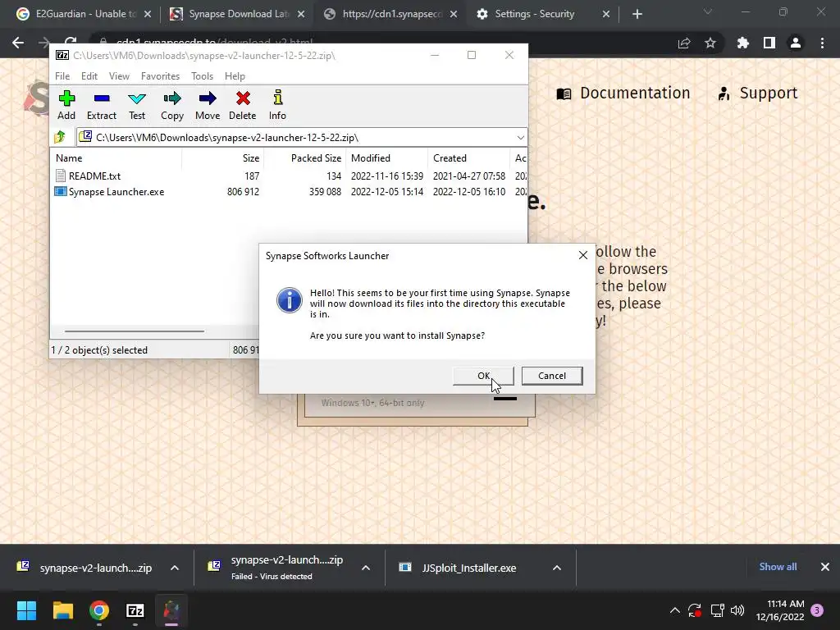Close the E2Guardian browser tab
The image size is (840, 630).
pos(148,14)
